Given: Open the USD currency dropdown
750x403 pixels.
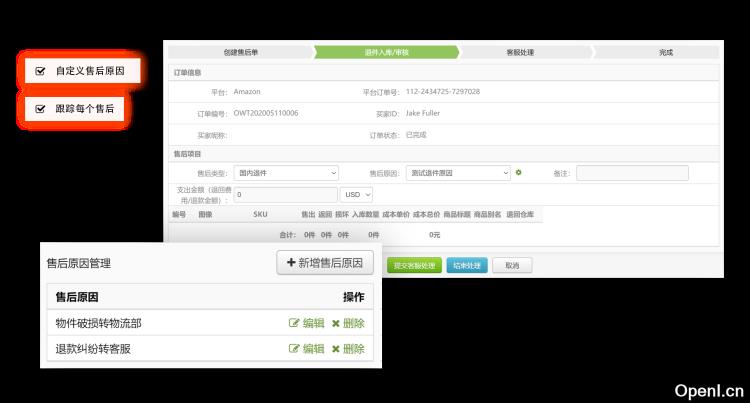Looking at the screenshot, I should [356, 195].
